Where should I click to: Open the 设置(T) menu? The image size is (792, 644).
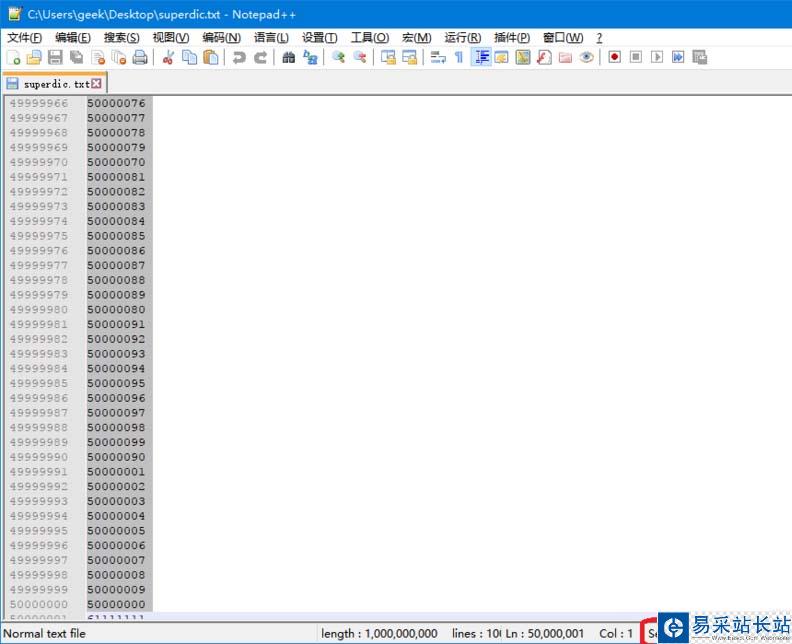pyautogui.click(x=320, y=37)
